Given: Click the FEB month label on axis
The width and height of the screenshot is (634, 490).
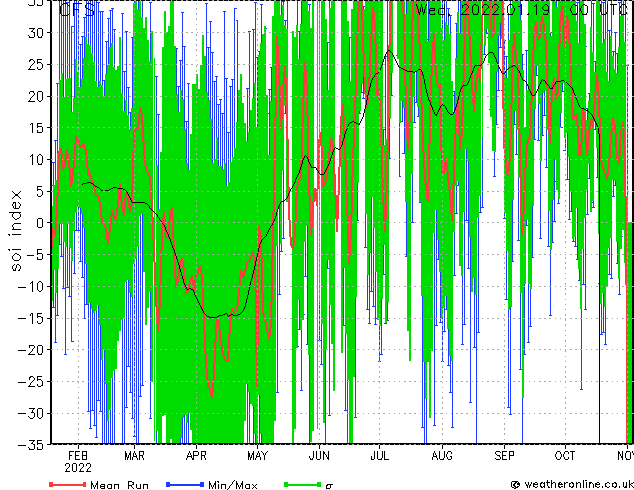Looking at the screenshot, I should (78, 456).
